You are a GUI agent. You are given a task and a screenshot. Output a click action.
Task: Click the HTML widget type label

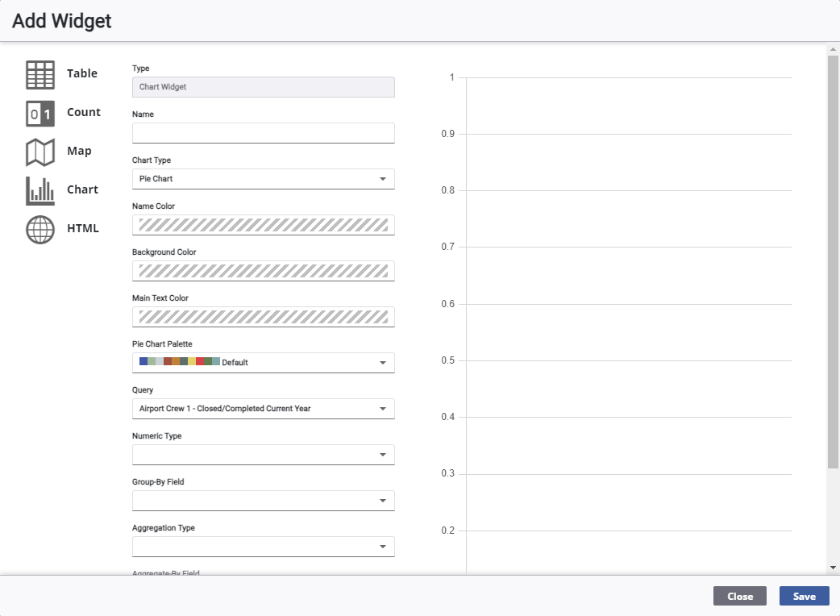point(83,228)
